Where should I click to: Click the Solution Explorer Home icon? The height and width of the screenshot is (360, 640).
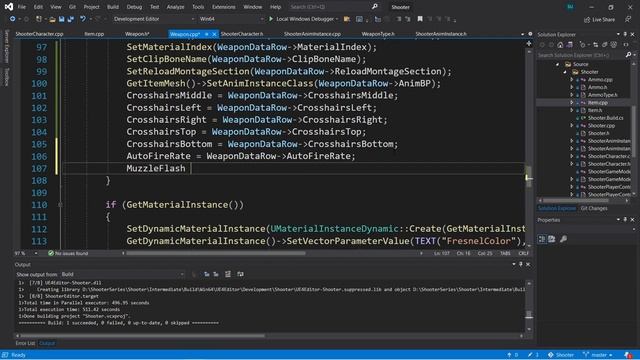tap(560, 44)
